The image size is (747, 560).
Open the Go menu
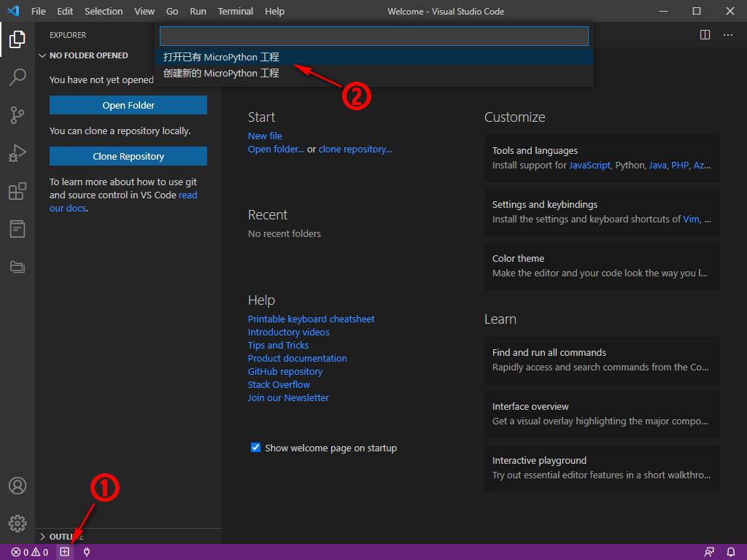(x=172, y=11)
